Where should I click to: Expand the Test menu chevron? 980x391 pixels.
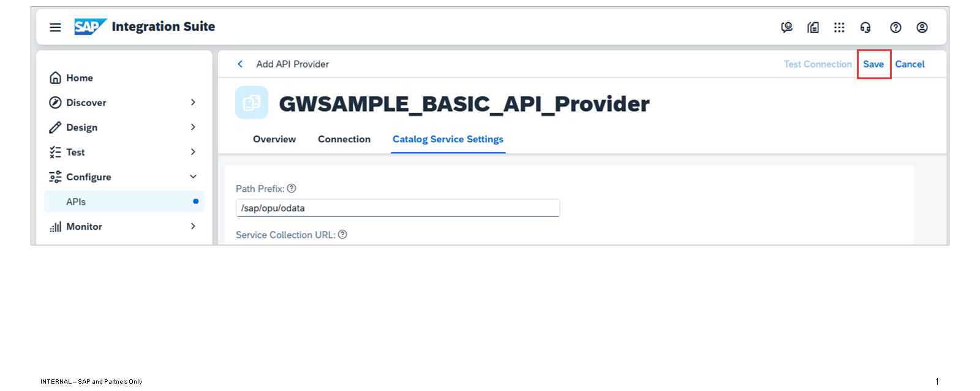click(x=193, y=151)
